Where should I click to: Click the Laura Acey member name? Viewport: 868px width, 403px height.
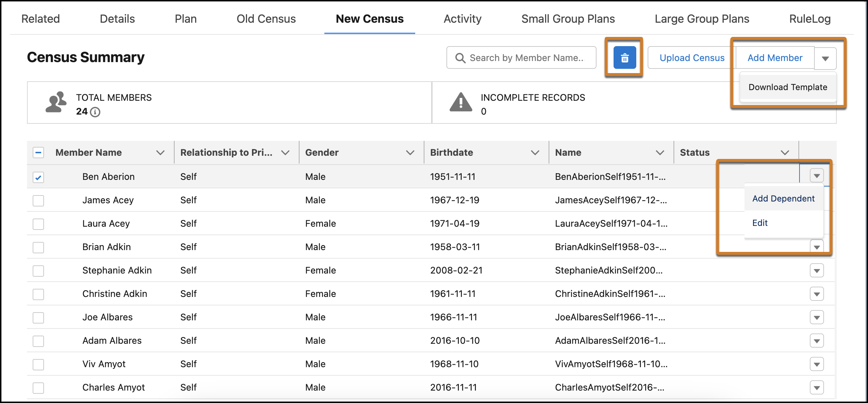[106, 223]
